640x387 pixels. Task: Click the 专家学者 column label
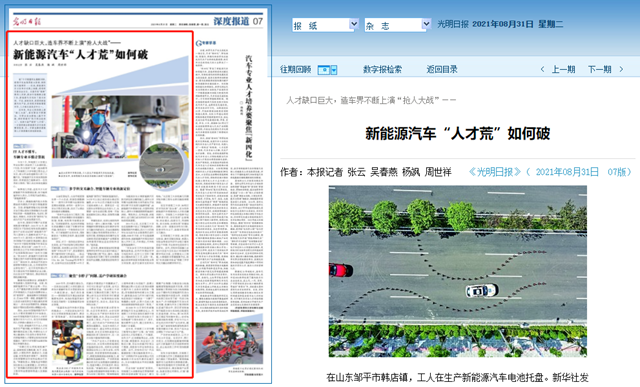tap(206, 43)
